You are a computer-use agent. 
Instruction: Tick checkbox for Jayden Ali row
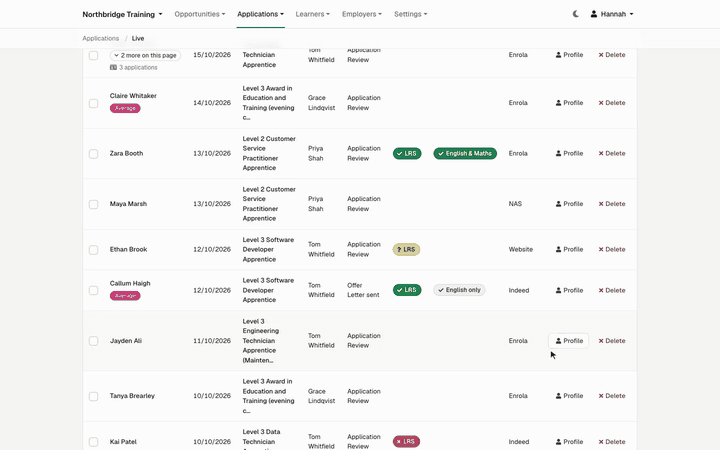[x=93, y=341]
